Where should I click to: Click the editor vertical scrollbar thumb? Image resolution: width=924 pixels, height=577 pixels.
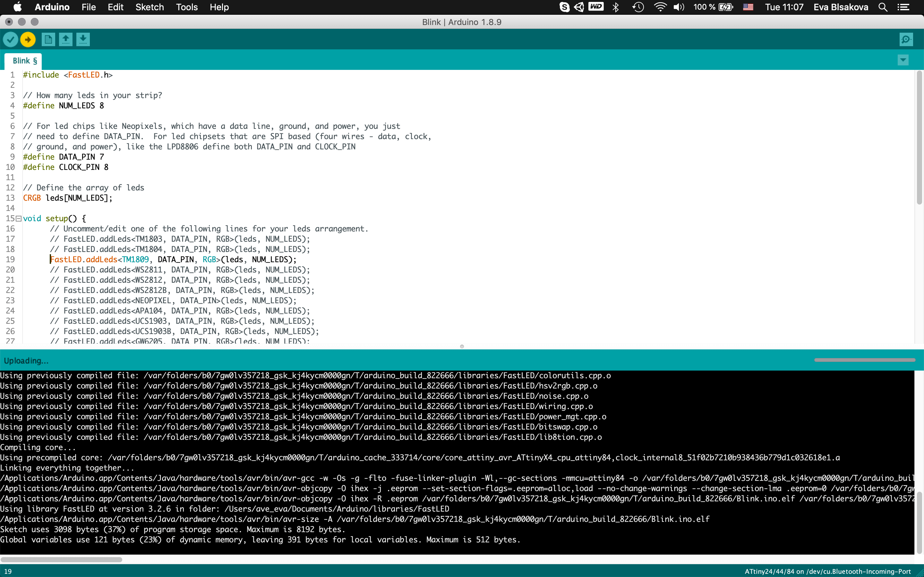919,138
